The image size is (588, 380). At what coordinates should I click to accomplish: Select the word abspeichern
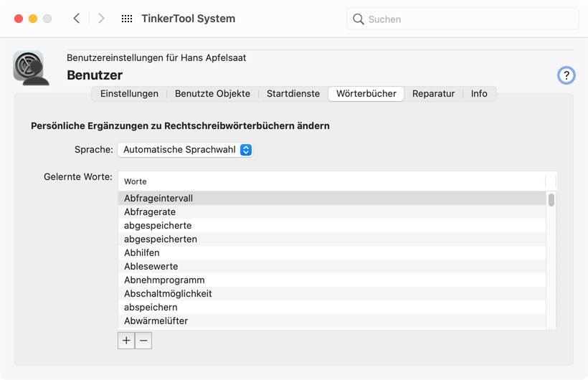332,307
